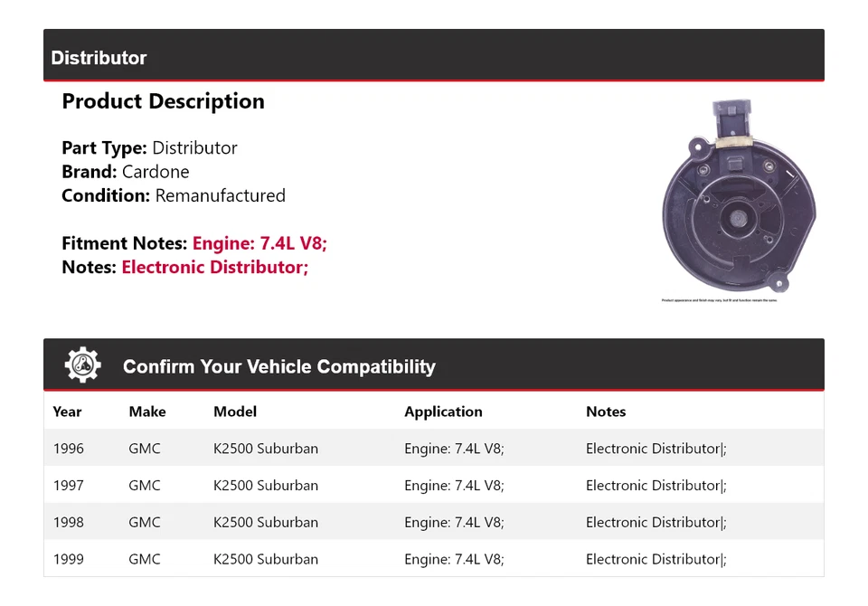Image resolution: width=868 pixels, height=606 pixels.
Task: Click the Make column header
Action: (x=146, y=412)
